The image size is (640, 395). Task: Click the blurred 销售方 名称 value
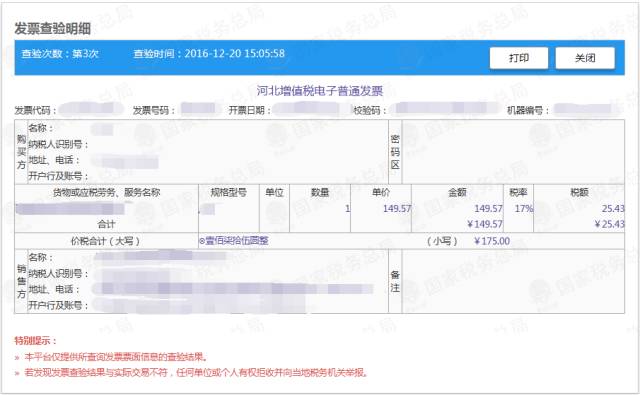click(159, 257)
